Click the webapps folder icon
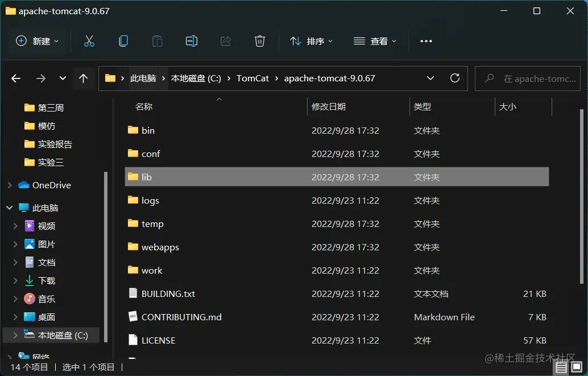The image size is (588, 376). tap(132, 246)
